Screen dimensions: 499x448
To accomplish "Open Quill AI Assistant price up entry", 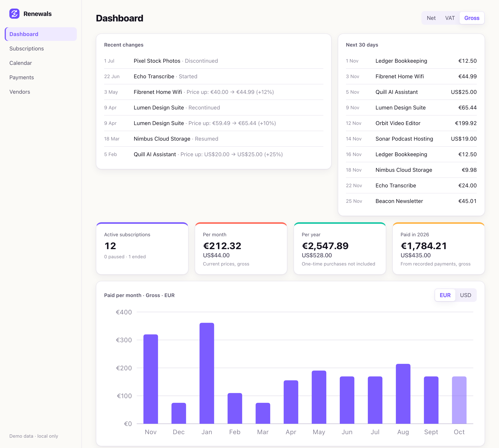I will click(x=214, y=154).
